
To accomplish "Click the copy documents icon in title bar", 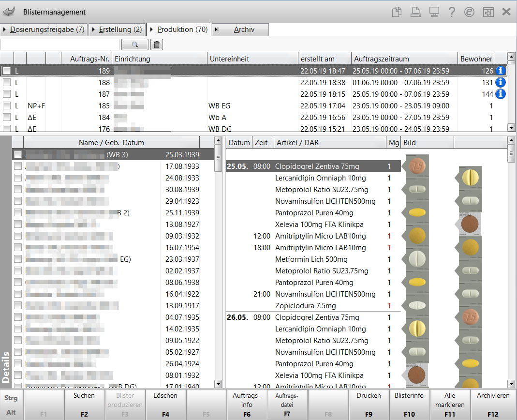I will point(397,12).
